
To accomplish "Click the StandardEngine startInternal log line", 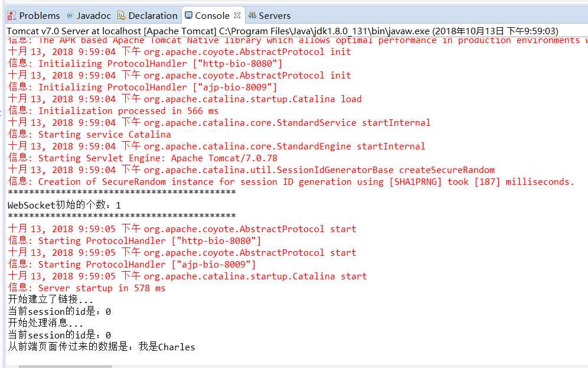I will click(x=217, y=146).
